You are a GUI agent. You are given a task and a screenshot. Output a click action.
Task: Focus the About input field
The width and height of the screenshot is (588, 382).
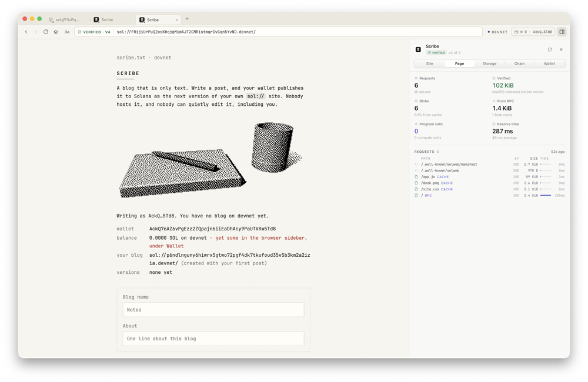point(213,339)
